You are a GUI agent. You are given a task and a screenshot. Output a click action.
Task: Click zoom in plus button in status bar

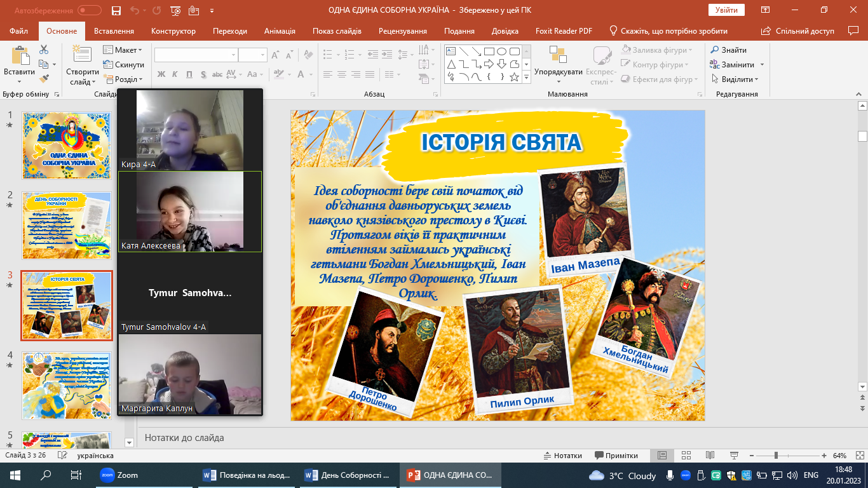coord(824,456)
